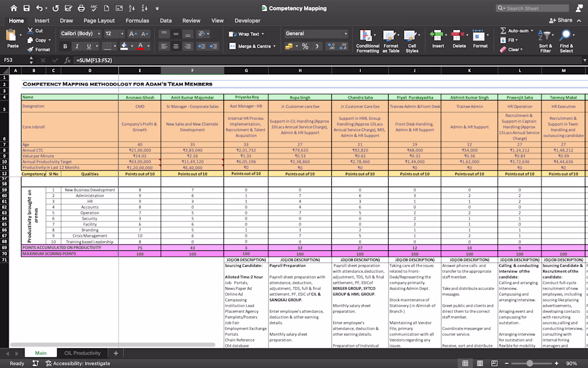Click the Home icon in title bar

[x=13, y=8]
